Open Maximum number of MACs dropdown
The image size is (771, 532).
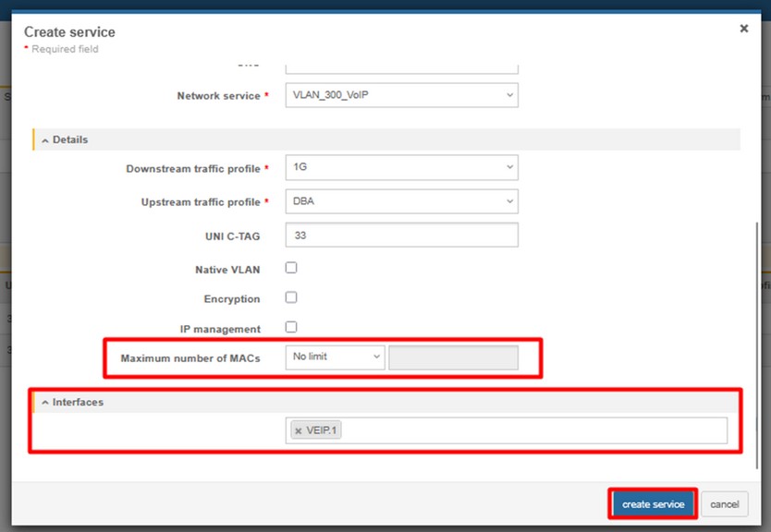tap(335, 357)
